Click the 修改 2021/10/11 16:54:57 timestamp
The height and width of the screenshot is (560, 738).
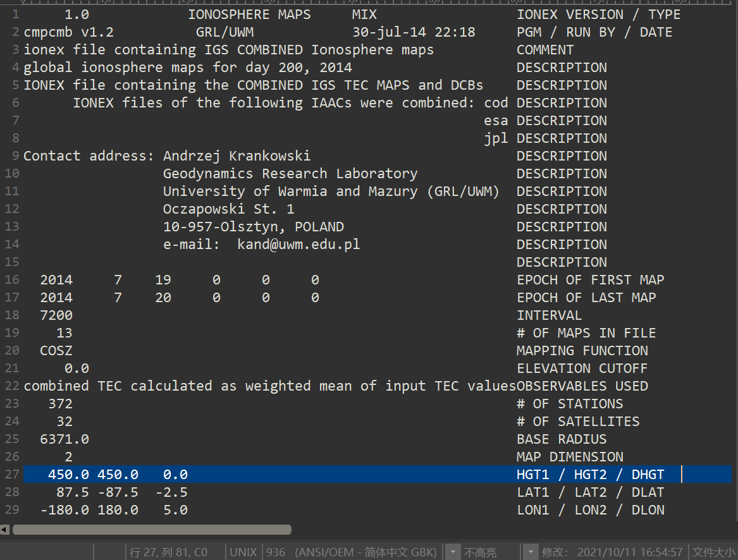coord(612,552)
